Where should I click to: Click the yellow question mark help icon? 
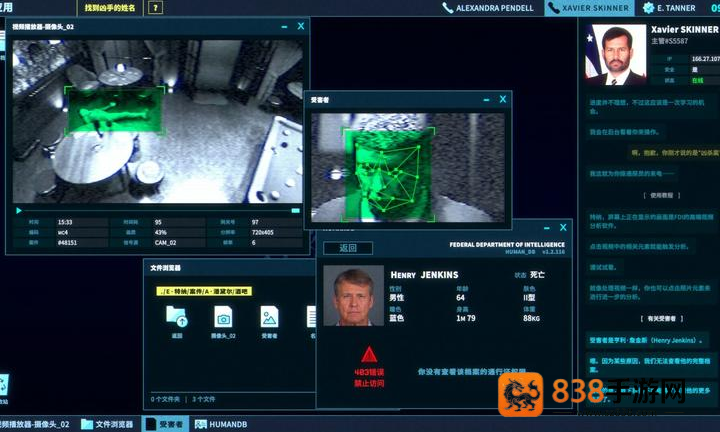point(155,8)
